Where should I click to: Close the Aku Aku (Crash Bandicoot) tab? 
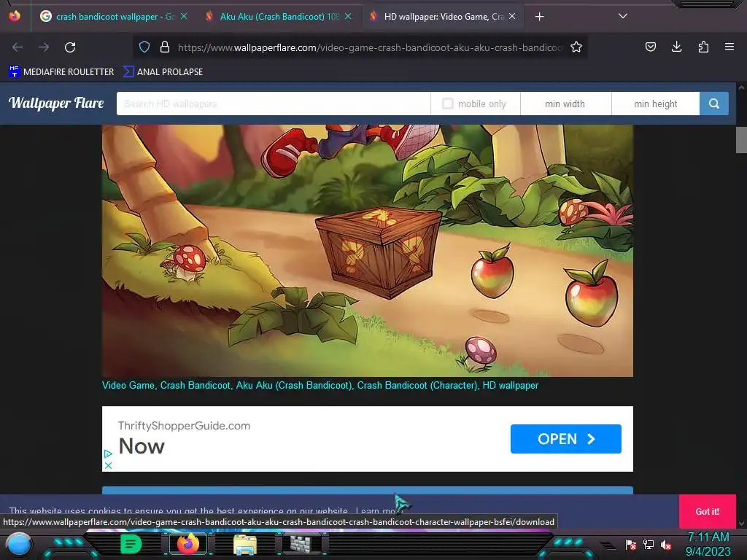tap(348, 16)
